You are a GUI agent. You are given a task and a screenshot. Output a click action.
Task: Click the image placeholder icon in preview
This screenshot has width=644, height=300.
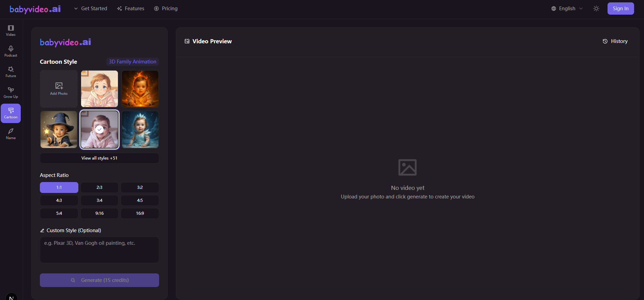408,167
